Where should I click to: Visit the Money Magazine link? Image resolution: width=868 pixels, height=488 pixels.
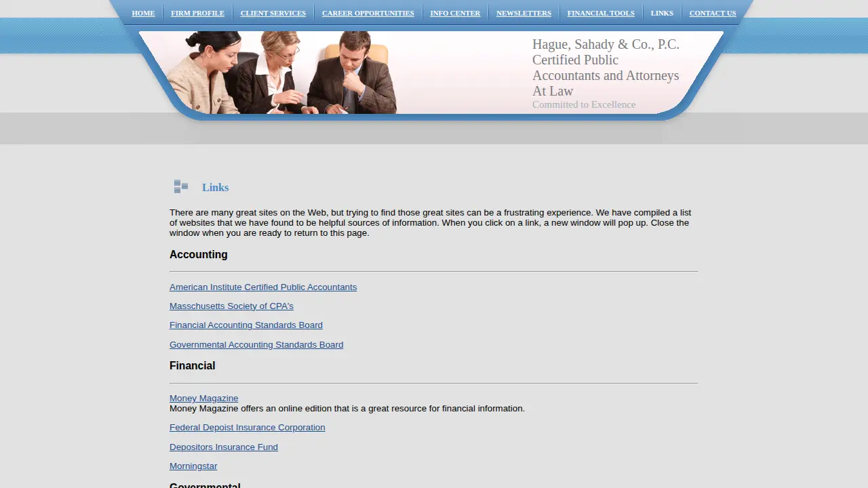(203, 399)
